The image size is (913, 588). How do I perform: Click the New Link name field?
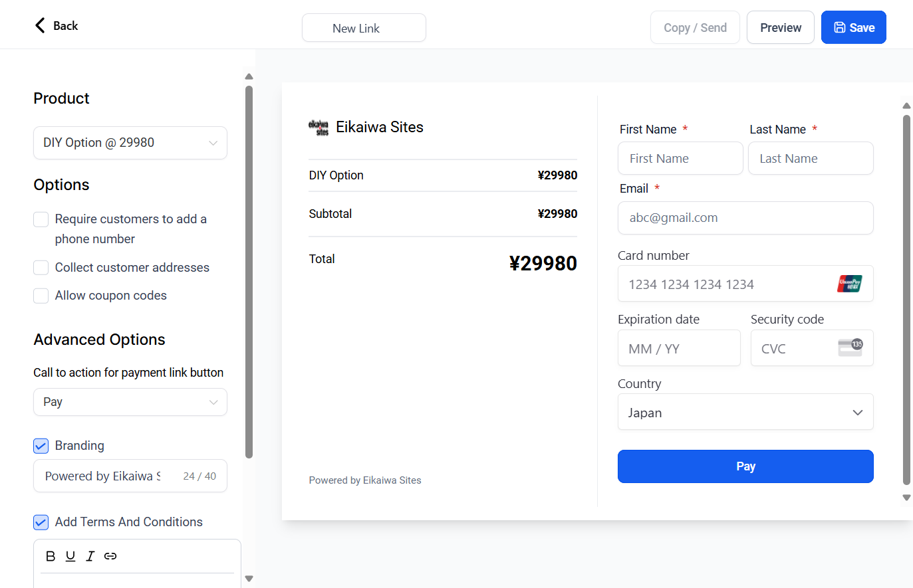pyautogui.click(x=364, y=28)
